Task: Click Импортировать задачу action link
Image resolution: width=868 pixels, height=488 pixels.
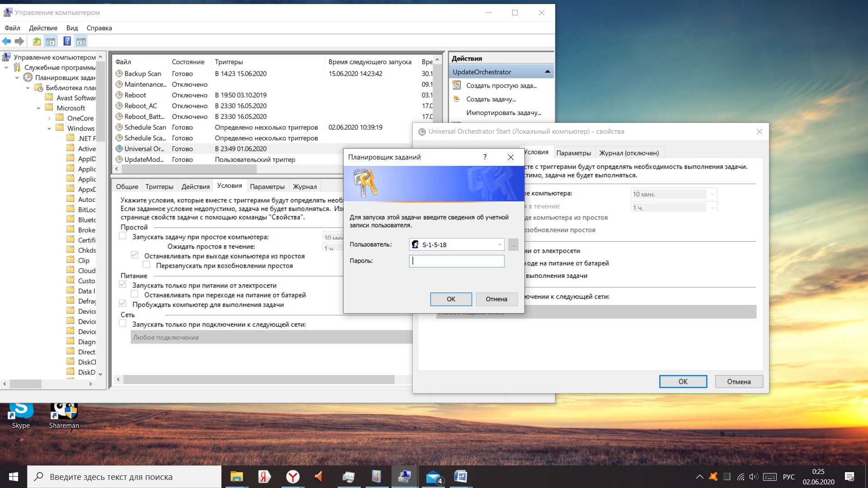Action: tap(503, 113)
